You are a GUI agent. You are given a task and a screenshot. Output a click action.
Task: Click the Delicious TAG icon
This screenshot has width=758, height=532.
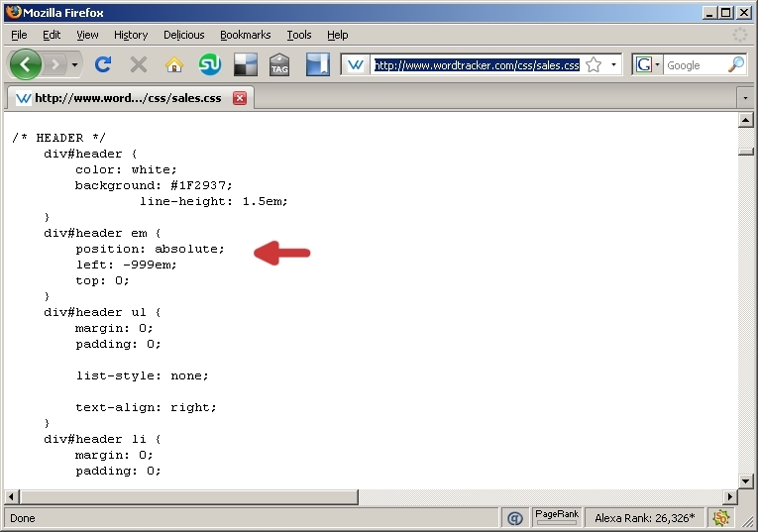[279, 64]
